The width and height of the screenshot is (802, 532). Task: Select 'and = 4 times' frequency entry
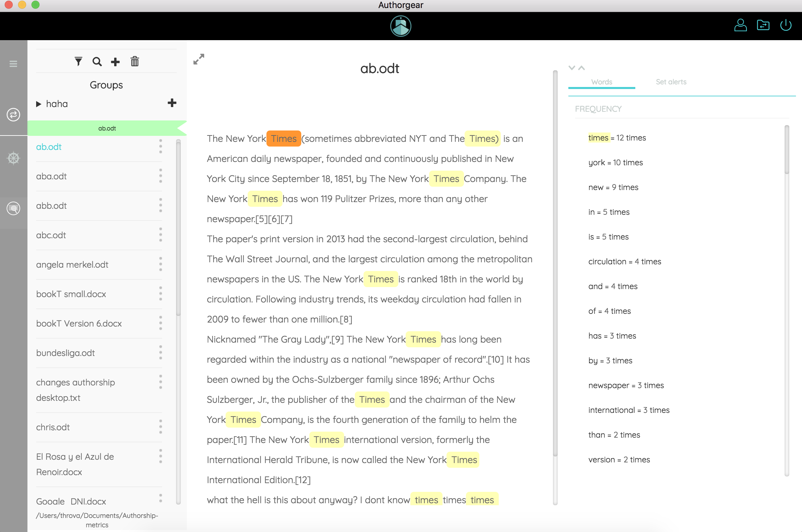(613, 286)
